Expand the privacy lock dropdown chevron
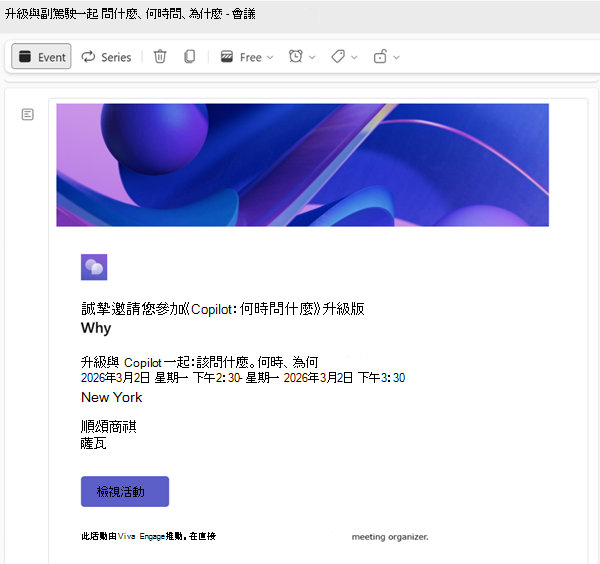The width and height of the screenshot is (600, 564). point(396,57)
